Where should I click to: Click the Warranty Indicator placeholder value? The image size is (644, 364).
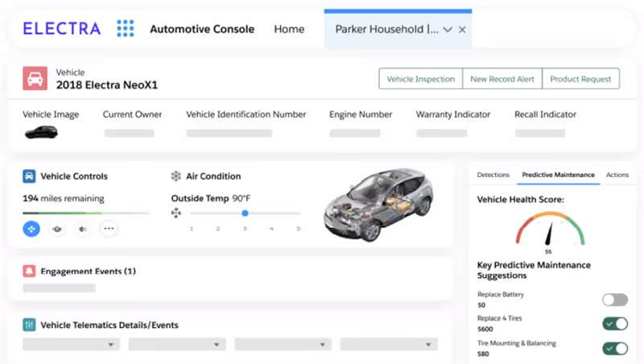pos(441,133)
